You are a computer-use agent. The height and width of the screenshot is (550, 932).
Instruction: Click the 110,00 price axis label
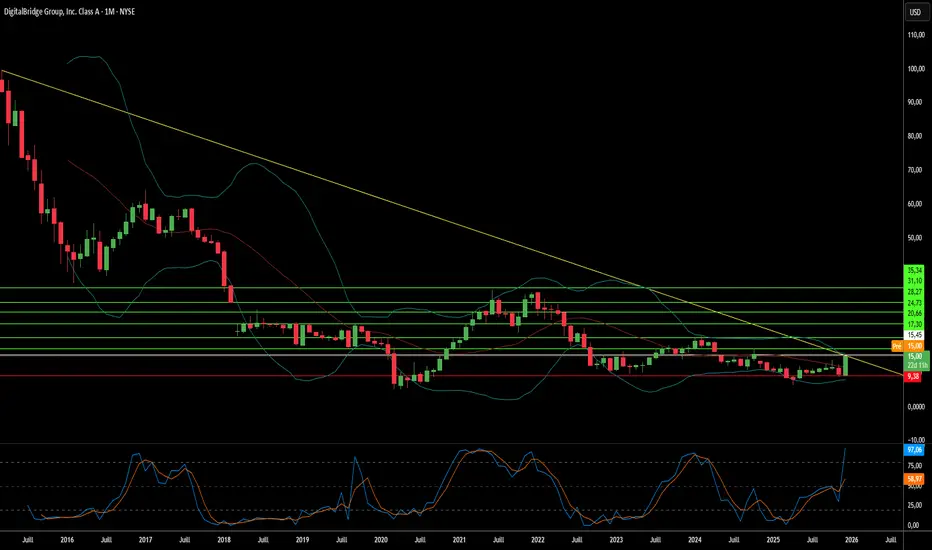click(916, 35)
